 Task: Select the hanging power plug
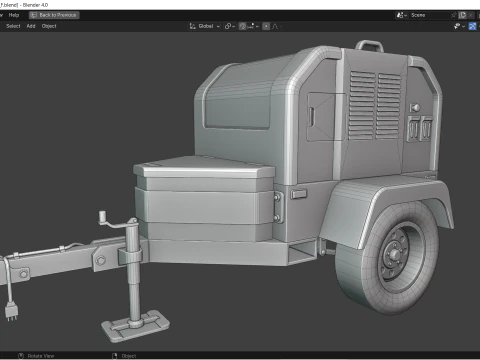tap(11, 312)
